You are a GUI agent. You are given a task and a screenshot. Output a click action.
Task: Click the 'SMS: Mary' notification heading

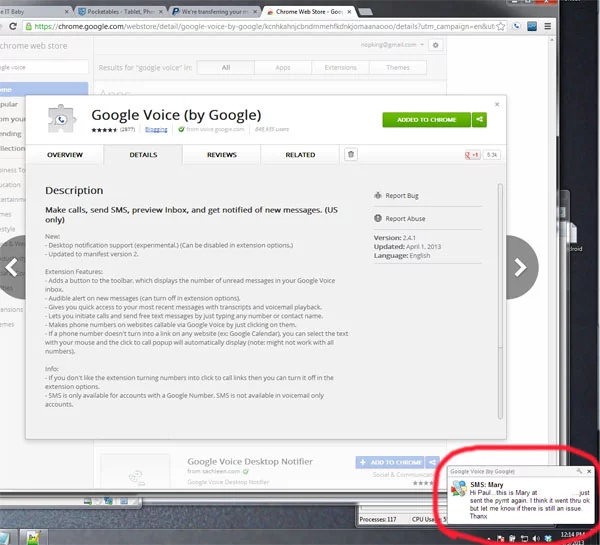coord(486,484)
